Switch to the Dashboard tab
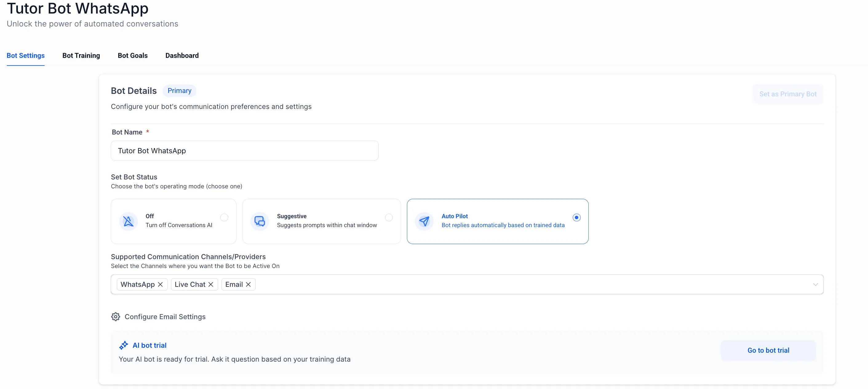 click(x=182, y=55)
